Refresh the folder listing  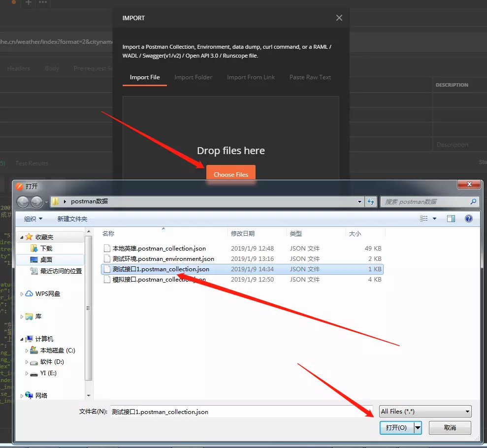371,202
